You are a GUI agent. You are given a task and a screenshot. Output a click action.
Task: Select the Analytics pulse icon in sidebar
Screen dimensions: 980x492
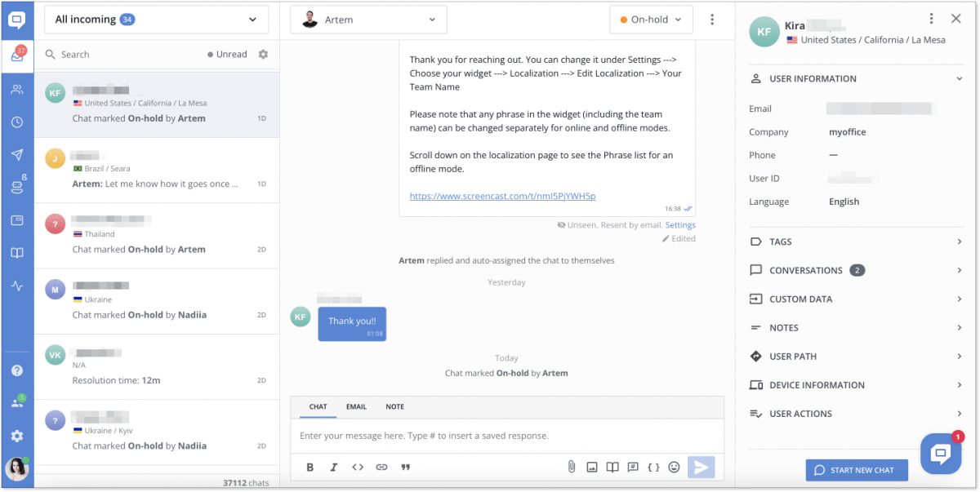tap(17, 286)
